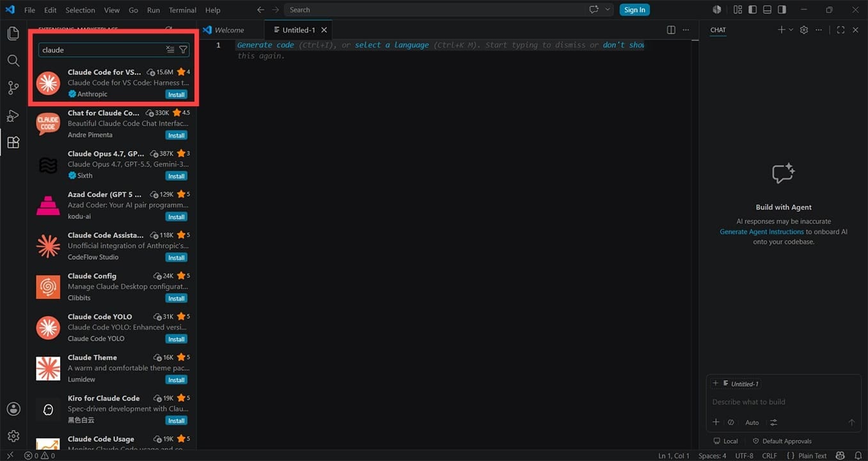
Task: Open the Edit menu
Action: coord(51,10)
